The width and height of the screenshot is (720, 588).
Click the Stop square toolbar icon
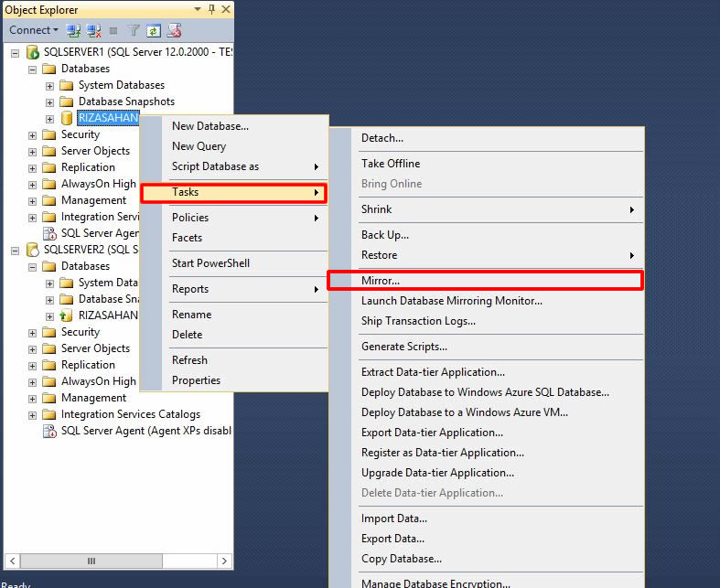(113, 30)
